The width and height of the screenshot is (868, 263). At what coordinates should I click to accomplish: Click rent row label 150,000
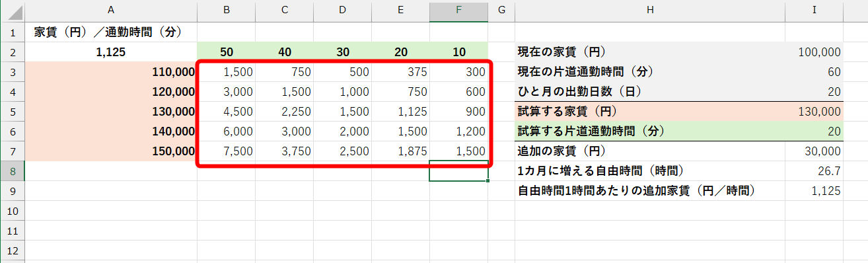pyautogui.click(x=111, y=151)
